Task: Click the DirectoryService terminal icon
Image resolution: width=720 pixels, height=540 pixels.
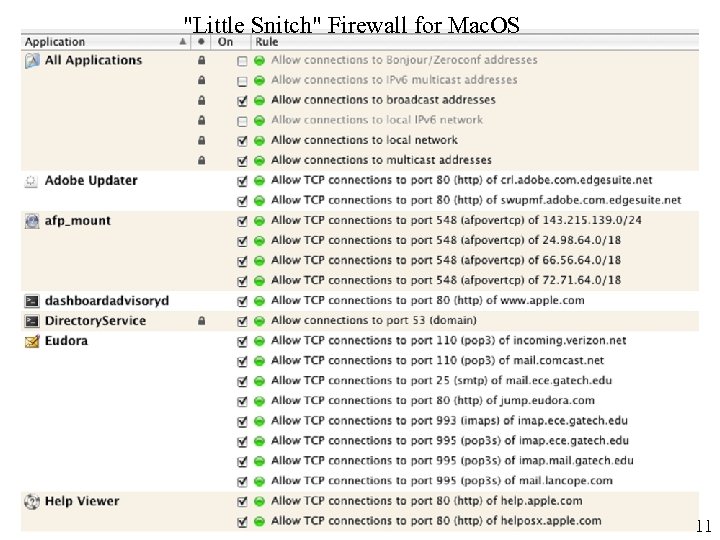Action: pos(31,321)
